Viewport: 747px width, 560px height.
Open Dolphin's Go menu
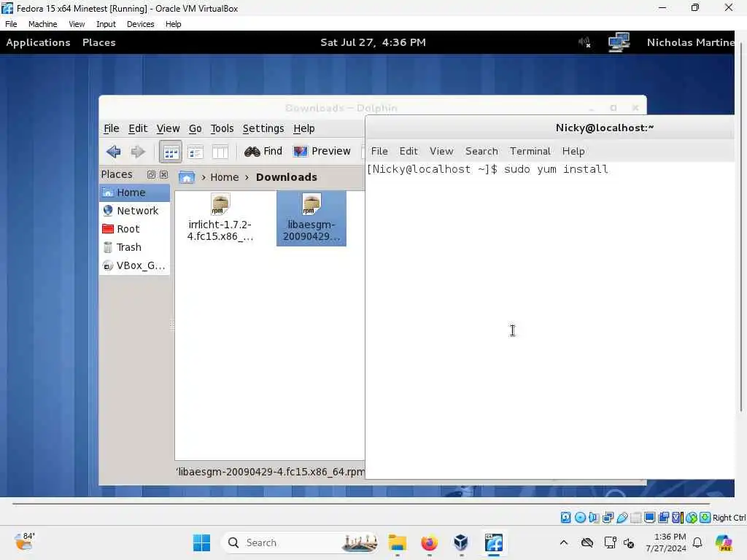click(x=195, y=128)
